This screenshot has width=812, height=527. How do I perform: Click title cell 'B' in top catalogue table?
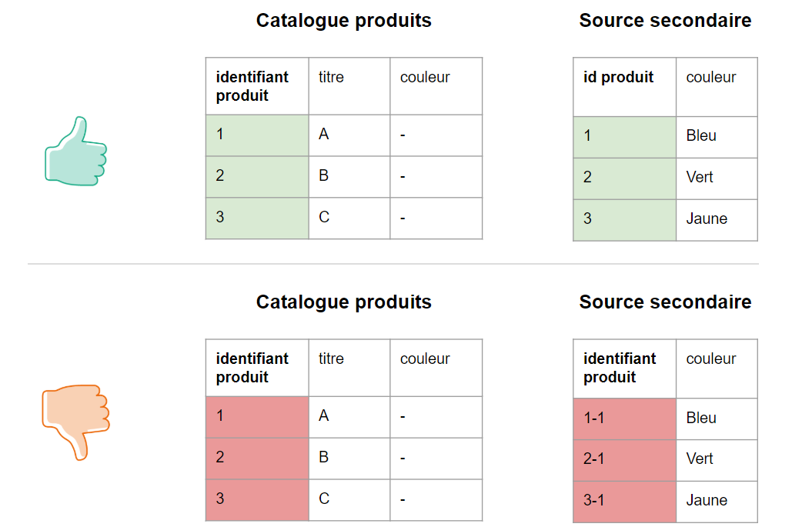pyautogui.click(x=349, y=176)
